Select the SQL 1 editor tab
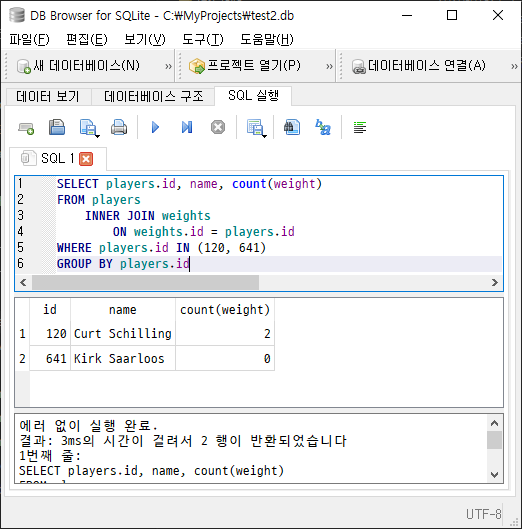The width and height of the screenshot is (522, 529). 58,158
